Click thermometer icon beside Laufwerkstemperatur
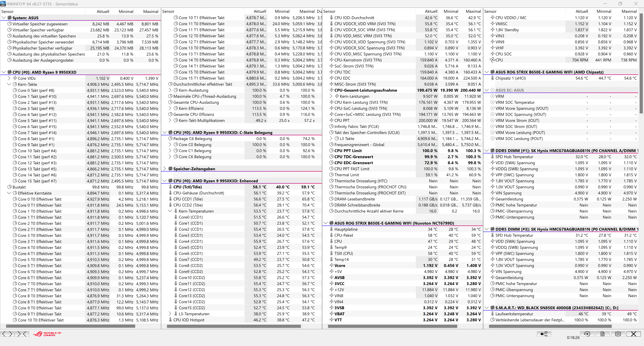Screen dimensions: 644x346 click(492, 314)
